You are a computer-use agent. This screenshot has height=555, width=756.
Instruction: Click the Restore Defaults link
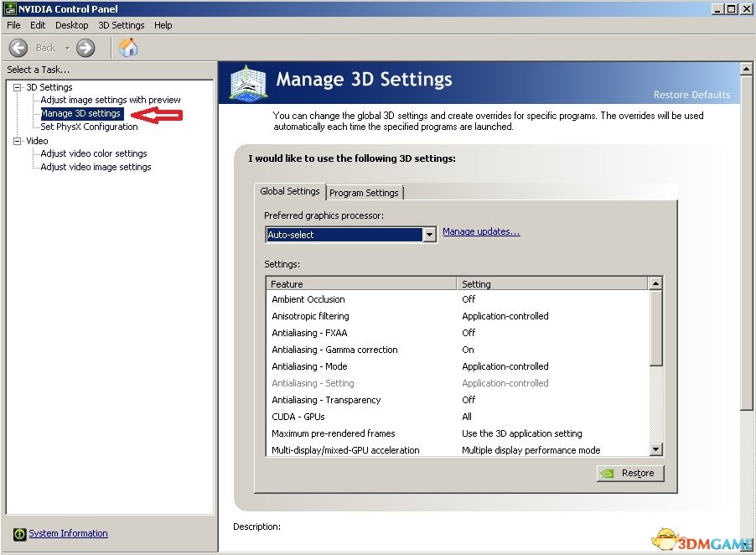pyautogui.click(x=691, y=95)
